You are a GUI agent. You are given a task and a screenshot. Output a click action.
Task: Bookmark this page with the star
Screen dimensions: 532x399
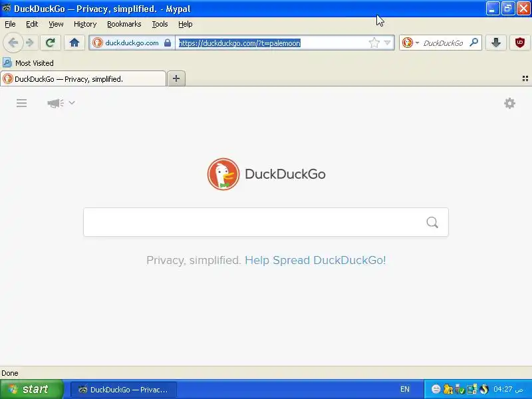374,43
